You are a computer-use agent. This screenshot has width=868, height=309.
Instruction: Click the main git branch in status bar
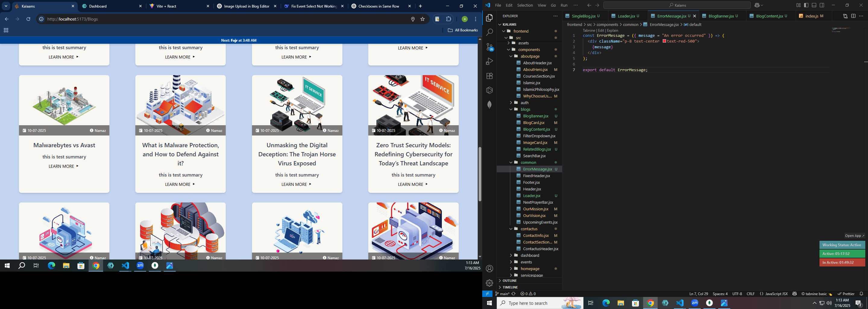coord(502,294)
